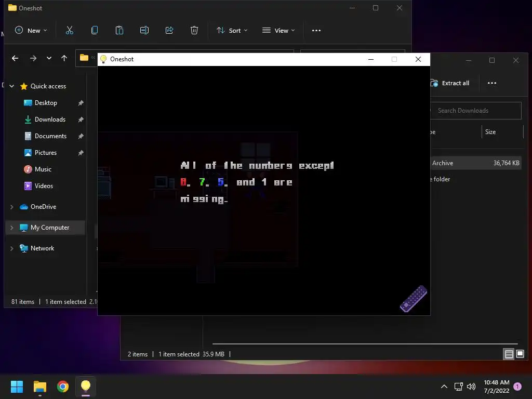Minimize the Oneshot game window
The width and height of the screenshot is (532, 399).
371,59
